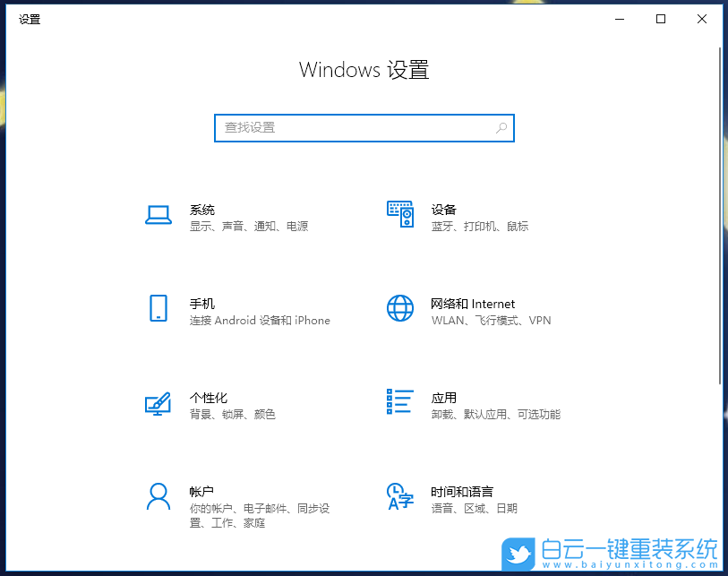Click the 手机 phone icon
Viewport: 728px width, 576px height.
tap(158, 308)
